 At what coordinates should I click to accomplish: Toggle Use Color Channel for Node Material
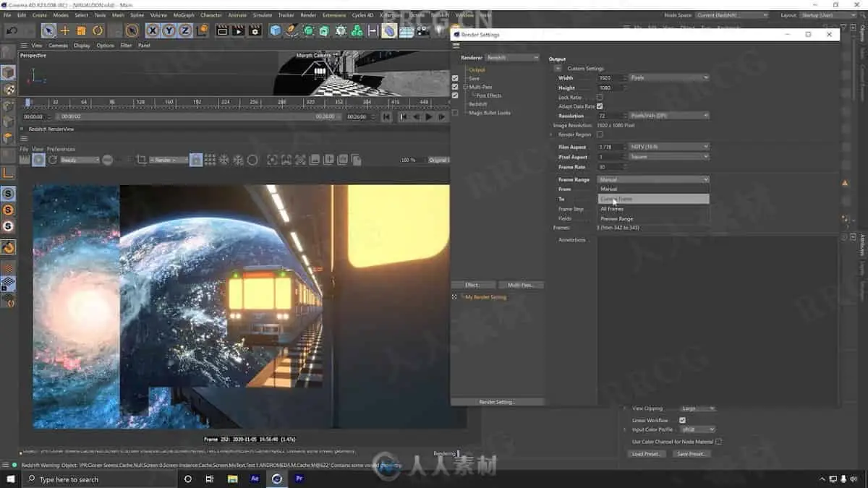718,441
